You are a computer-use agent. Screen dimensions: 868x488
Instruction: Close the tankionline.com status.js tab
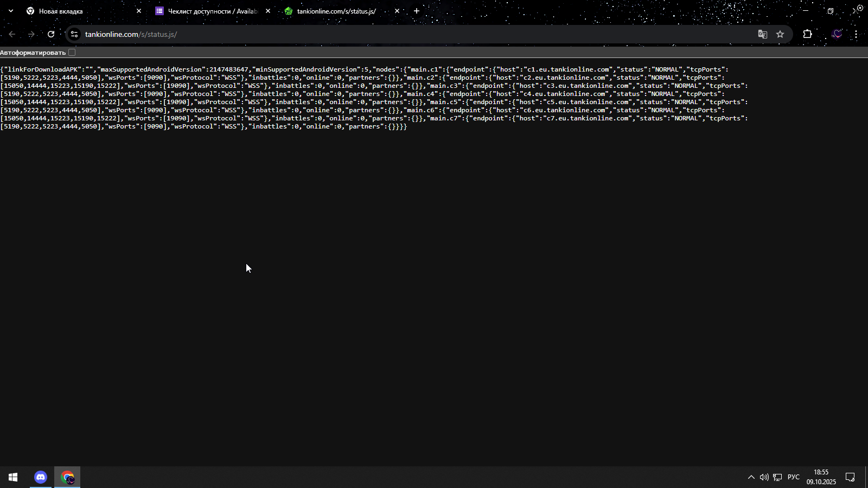tap(397, 11)
